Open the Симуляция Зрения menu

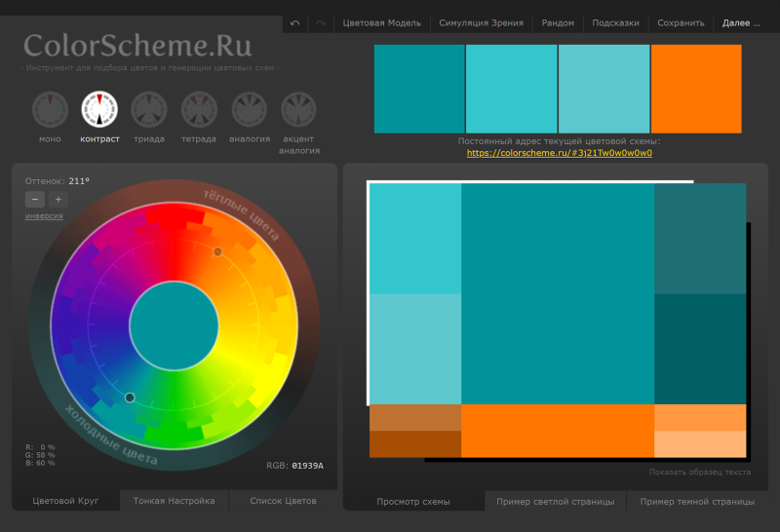point(481,22)
